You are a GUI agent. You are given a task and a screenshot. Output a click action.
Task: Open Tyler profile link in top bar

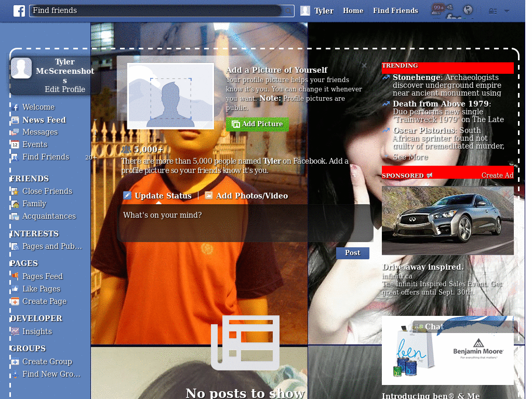[x=324, y=11]
